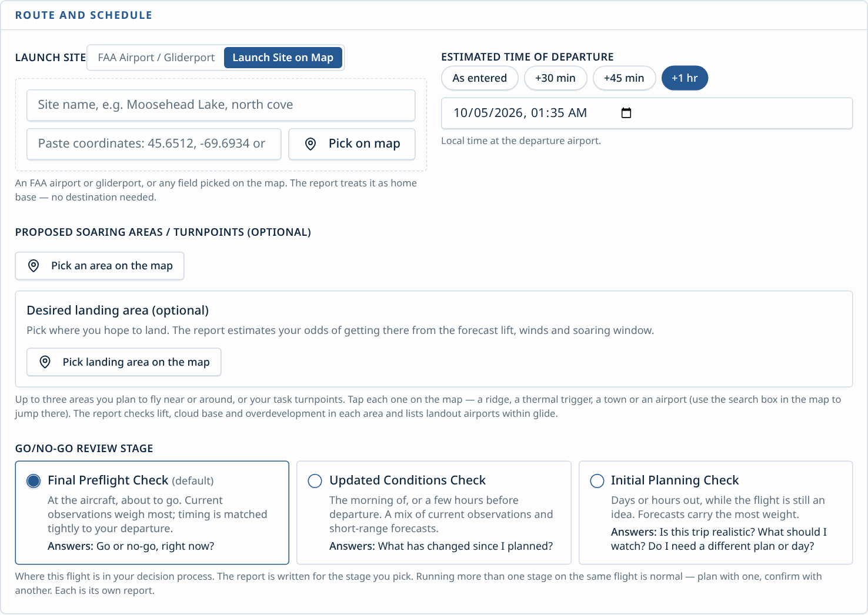The height and width of the screenshot is (615, 868).
Task: Click the Site name input field
Action: 221,105
